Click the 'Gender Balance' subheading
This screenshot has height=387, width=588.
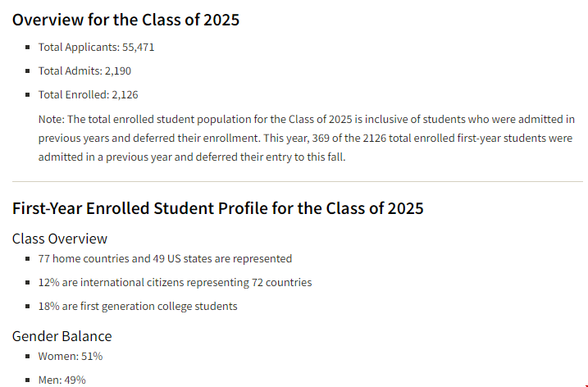[x=62, y=336]
